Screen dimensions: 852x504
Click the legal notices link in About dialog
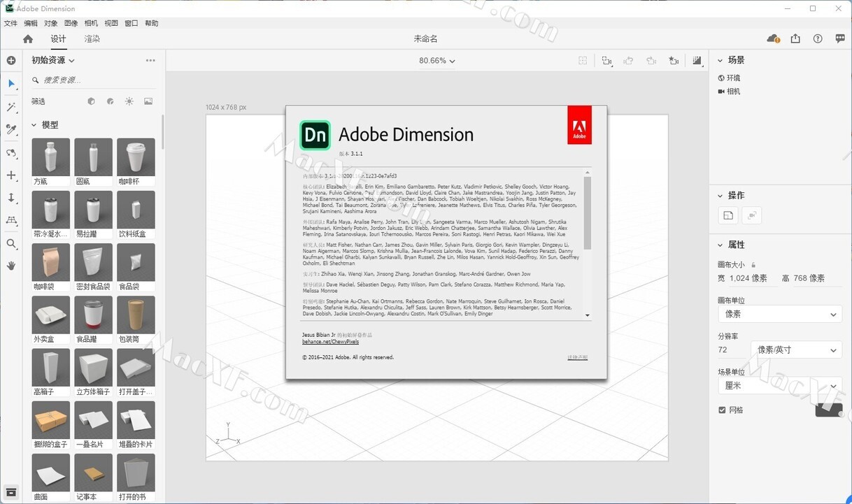click(578, 357)
